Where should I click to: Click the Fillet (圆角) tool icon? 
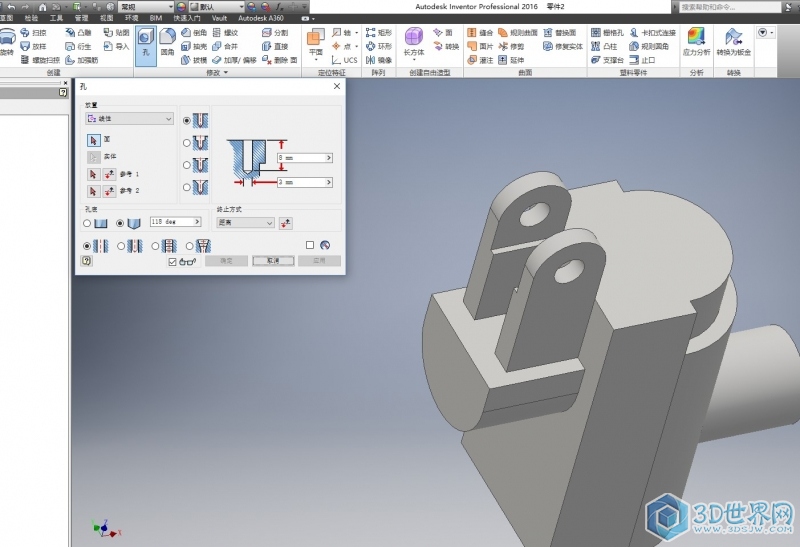coord(168,46)
